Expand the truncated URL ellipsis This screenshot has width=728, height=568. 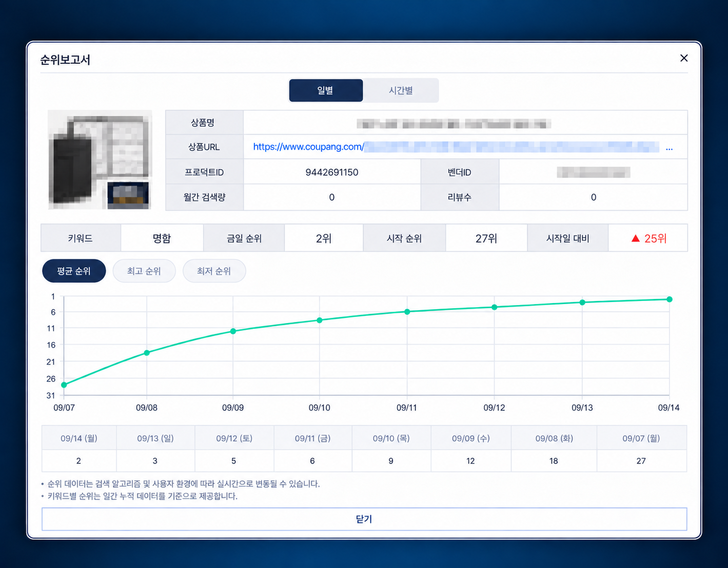(669, 148)
